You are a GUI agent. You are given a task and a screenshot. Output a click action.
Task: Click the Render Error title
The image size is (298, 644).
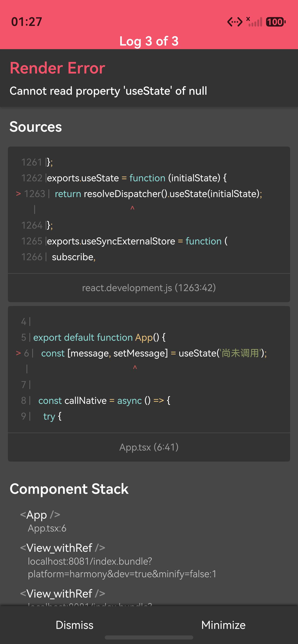click(58, 68)
